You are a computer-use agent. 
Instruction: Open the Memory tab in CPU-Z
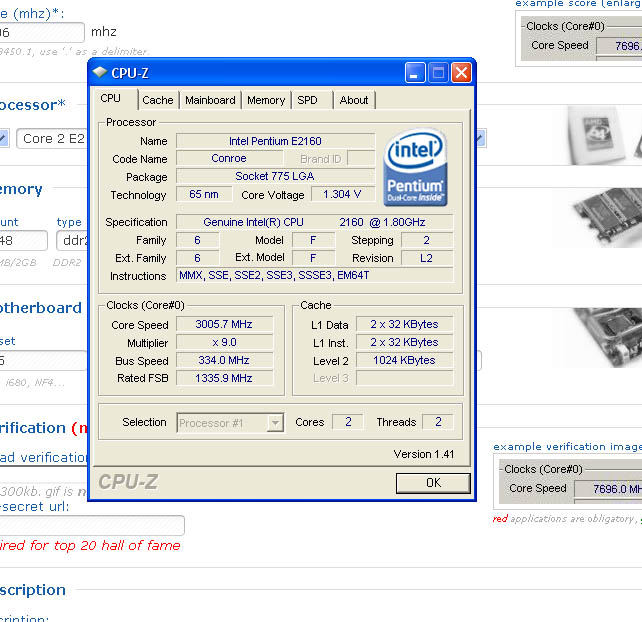tap(266, 100)
